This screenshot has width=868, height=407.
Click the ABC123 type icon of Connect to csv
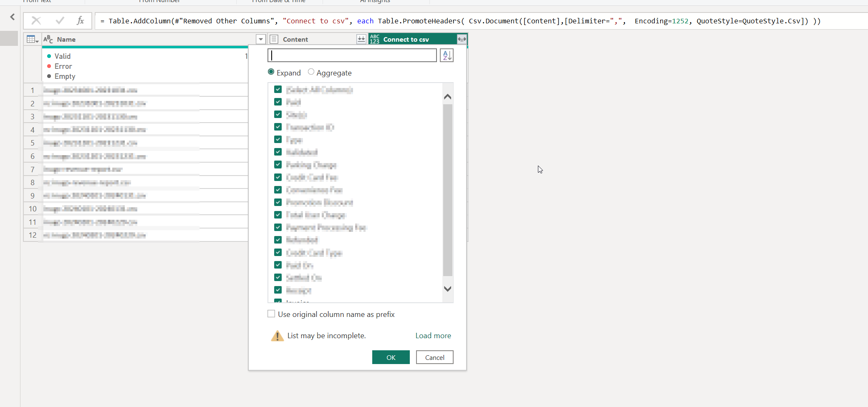coord(375,39)
